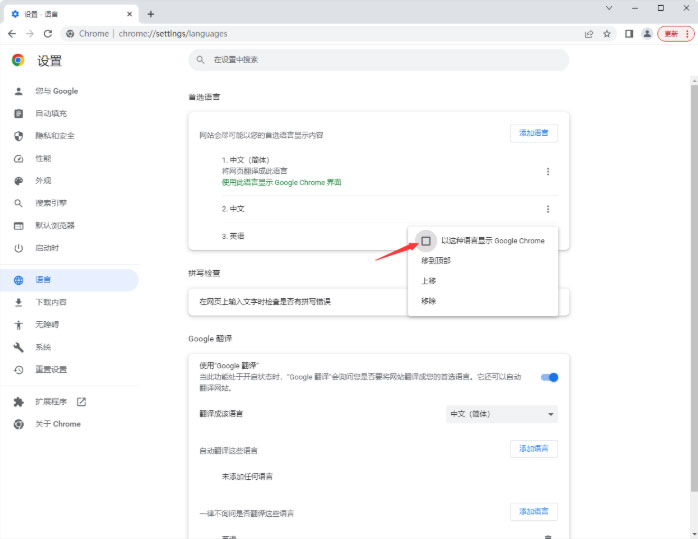
Task: Open the profile avatar icon
Action: (x=647, y=34)
